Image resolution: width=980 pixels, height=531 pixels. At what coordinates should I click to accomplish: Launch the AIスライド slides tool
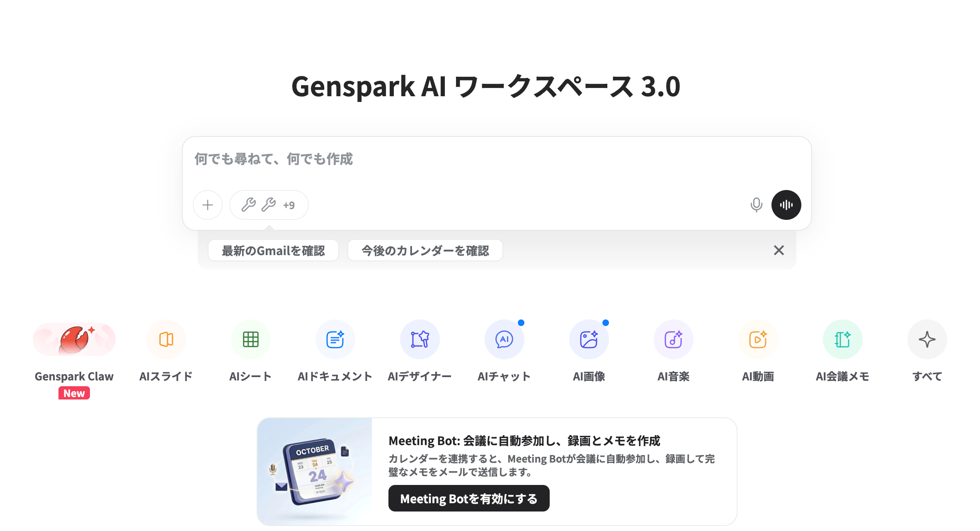166,339
